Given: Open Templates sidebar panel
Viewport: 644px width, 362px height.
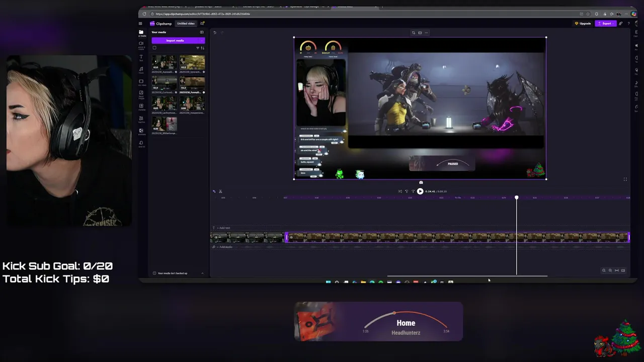Looking at the screenshot, I should (141, 107).
